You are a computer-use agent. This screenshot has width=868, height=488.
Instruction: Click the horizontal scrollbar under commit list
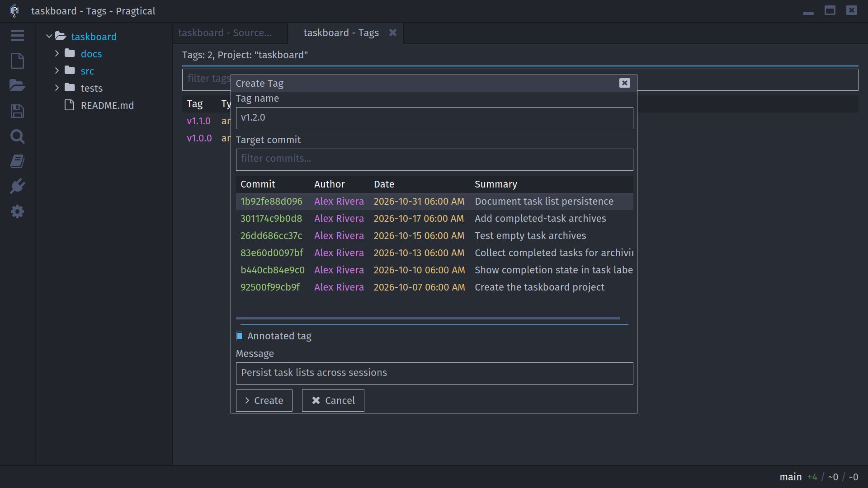[x=428, y=318]
